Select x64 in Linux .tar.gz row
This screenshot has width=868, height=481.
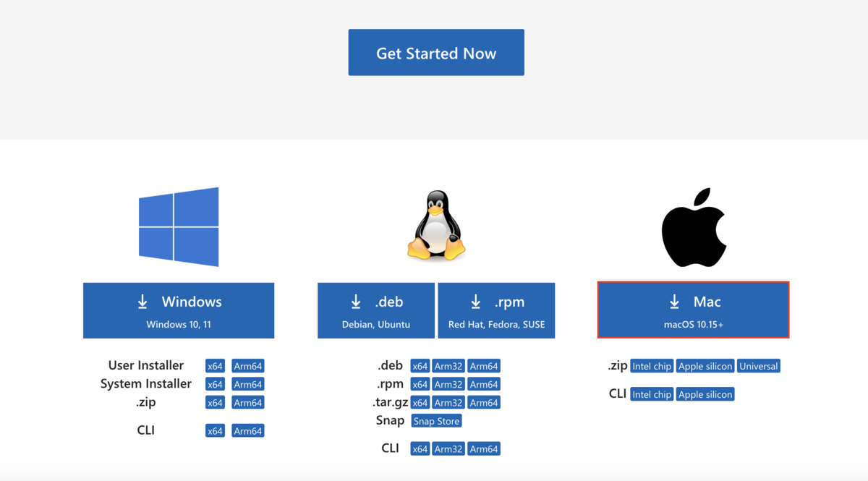[420, 402]
